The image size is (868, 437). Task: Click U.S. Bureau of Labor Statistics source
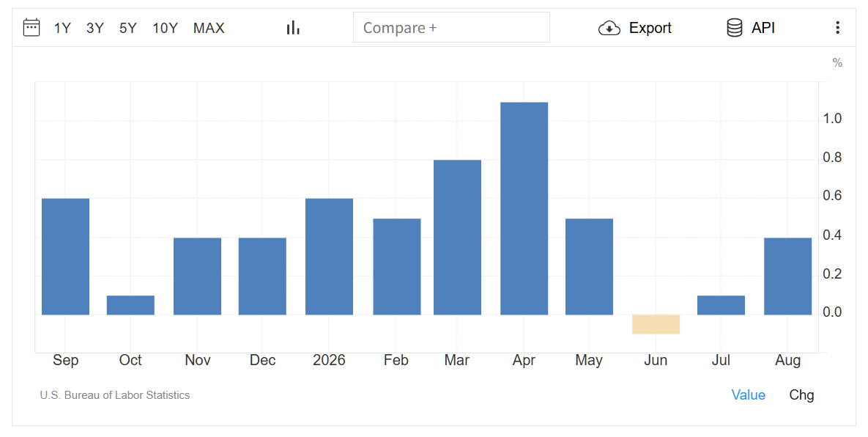pyautogui.click(x=114, y=395)
